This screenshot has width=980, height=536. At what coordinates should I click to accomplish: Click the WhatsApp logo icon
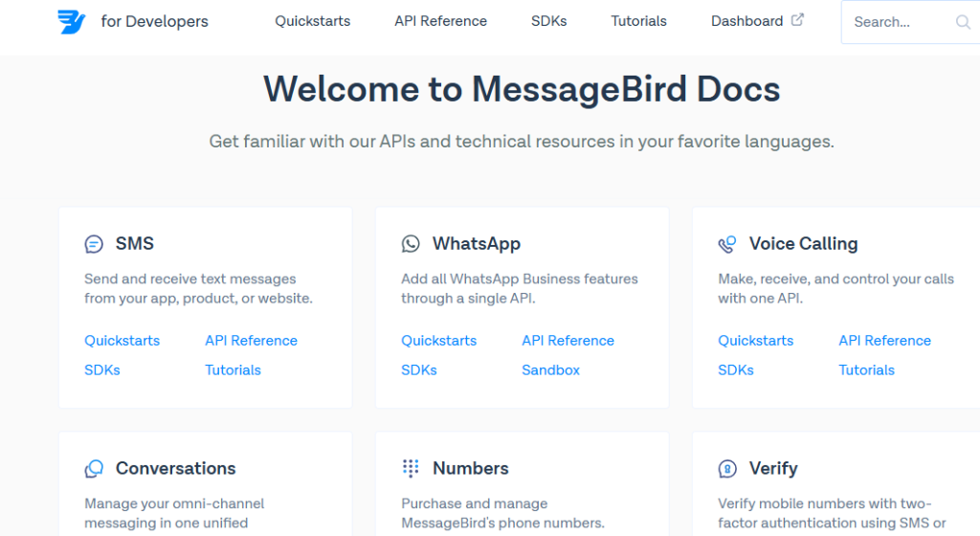(x=411, y=244)
